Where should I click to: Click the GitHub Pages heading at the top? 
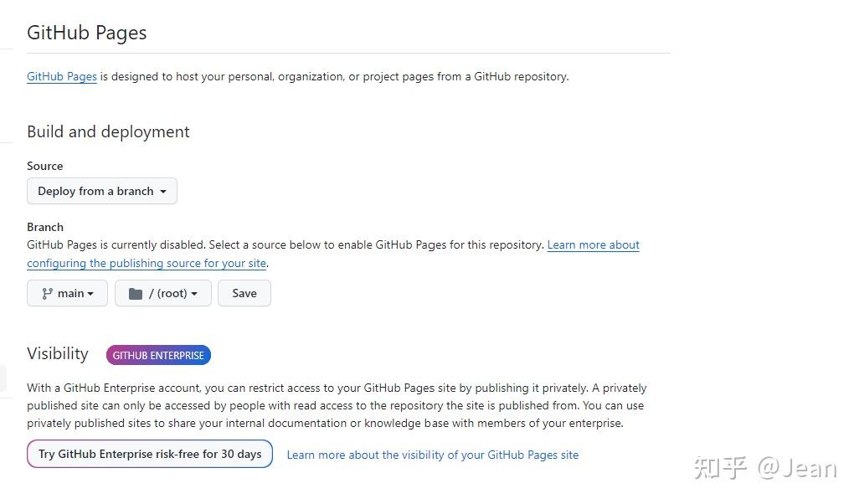pos(86,33)
